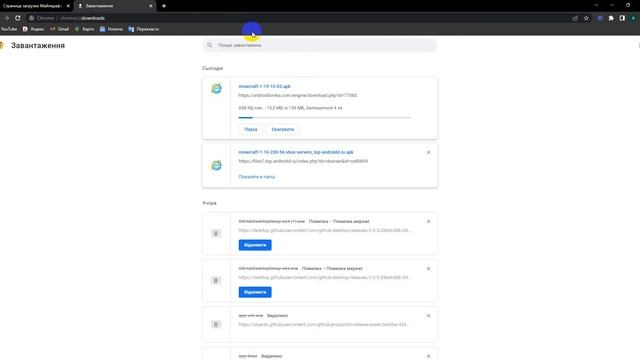This screenshot has width=640, height=360.
Task: Open the extensions puzzle icon
Action: (611, 18)
